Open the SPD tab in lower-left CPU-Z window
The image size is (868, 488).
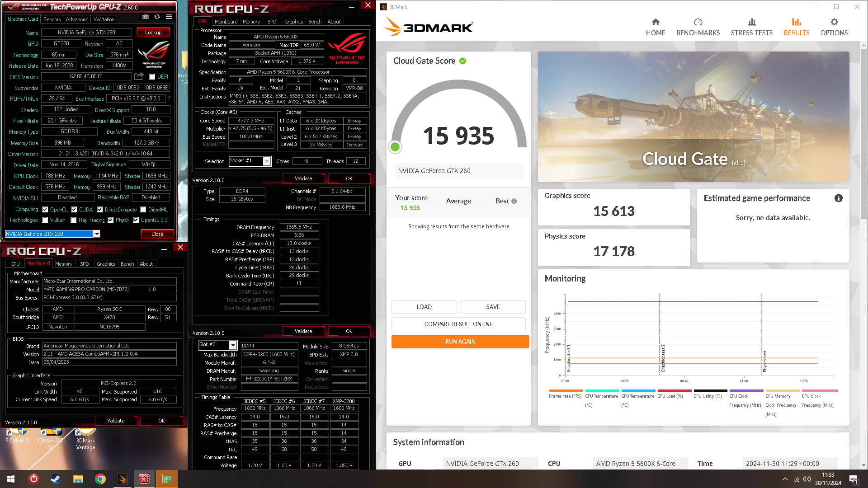(84, 264)
